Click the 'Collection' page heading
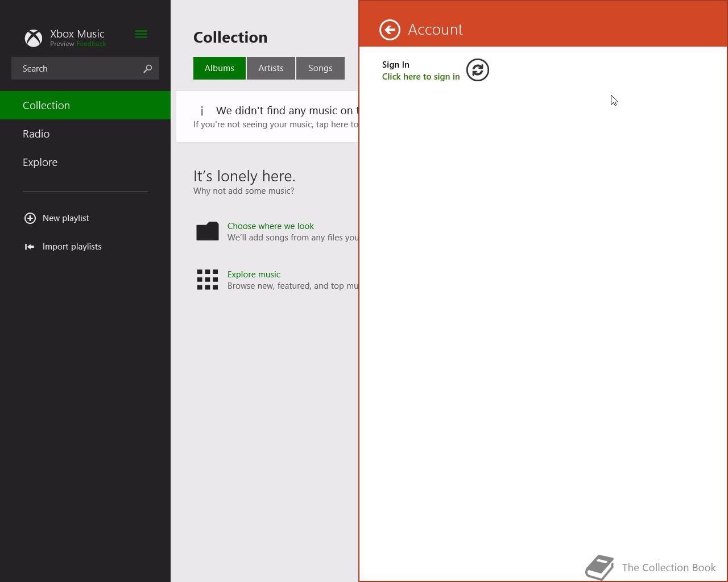 [230, 38]
